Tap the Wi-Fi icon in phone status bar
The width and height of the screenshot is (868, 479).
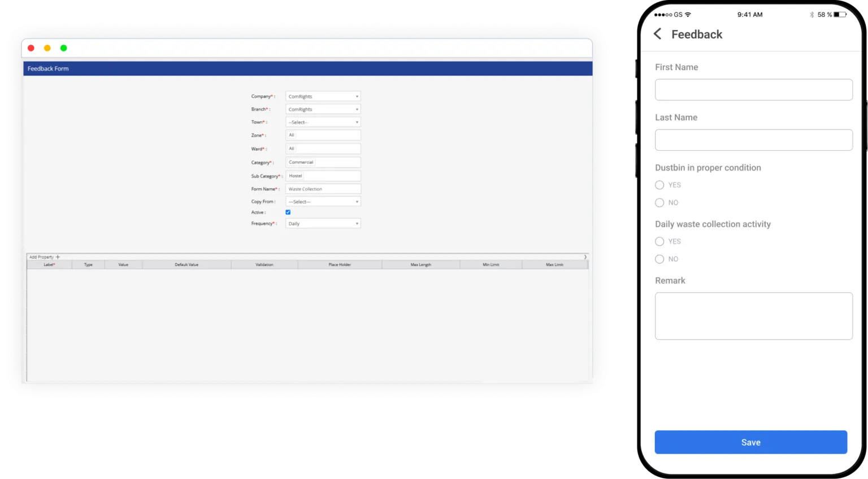pos(688,15)
